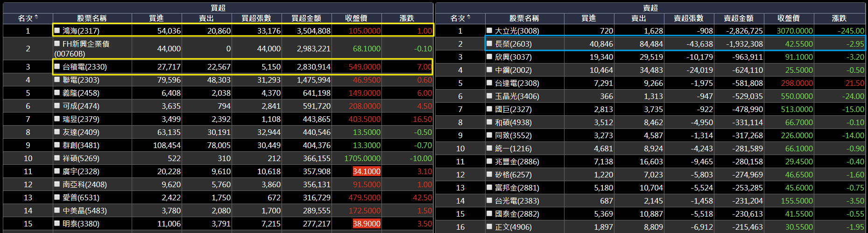This screenshot has width=868, height=233.
Task: Tick the checkbox for 台積電(2330)
Action: 57,66
